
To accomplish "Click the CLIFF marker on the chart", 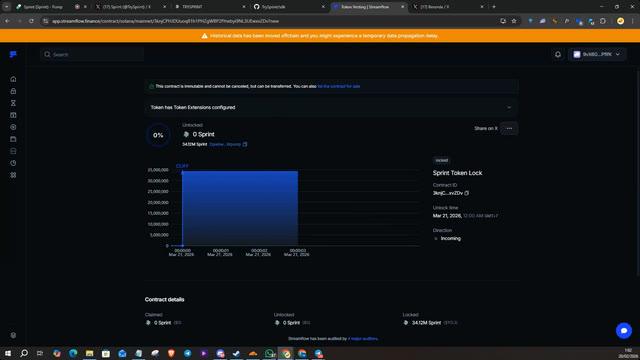I will point(182,166).
